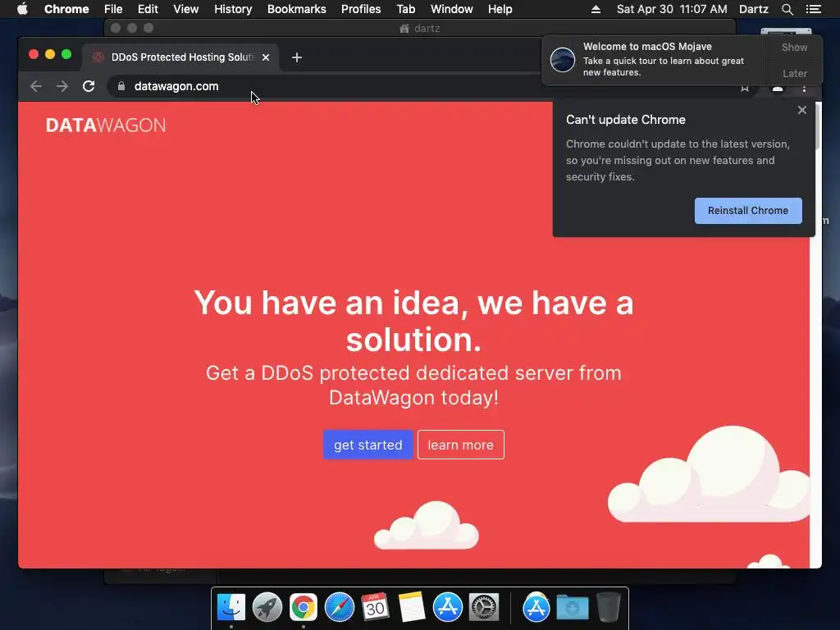Click the App Store icon next to Downloads in the Dock

point(536,608)
